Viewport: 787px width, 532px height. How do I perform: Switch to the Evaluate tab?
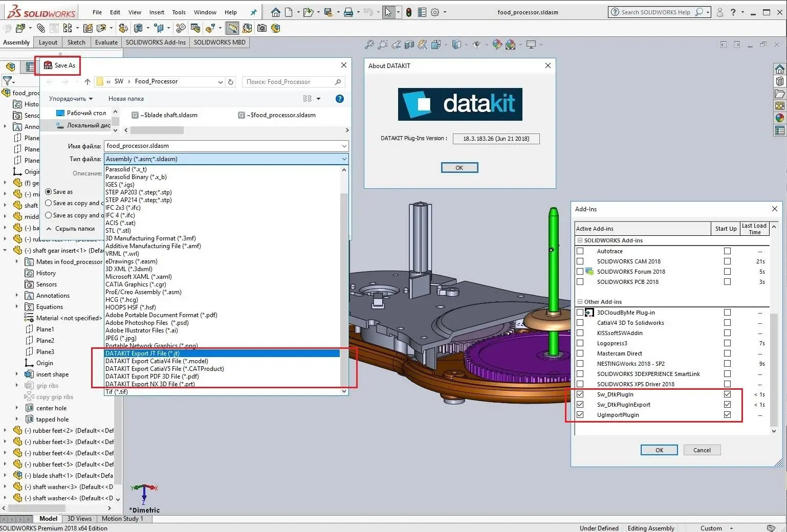point(106,42)
